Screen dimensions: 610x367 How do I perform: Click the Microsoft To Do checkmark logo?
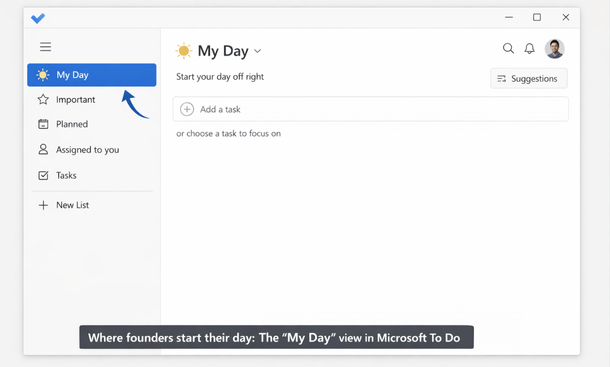click(38, 18)
